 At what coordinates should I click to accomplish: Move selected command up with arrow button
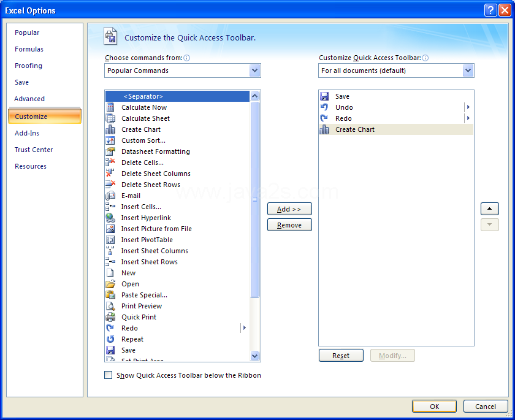coord(490,209)
